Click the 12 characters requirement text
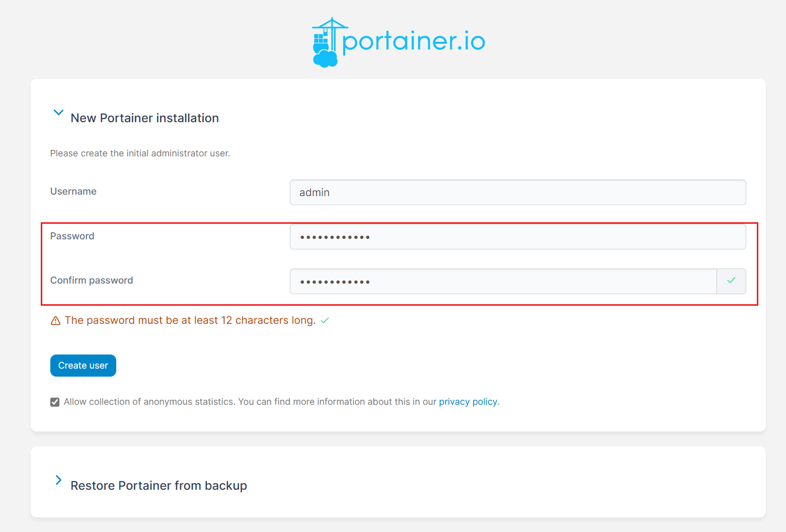This screenshot has height=532, width=786. (x=190, y=320)
